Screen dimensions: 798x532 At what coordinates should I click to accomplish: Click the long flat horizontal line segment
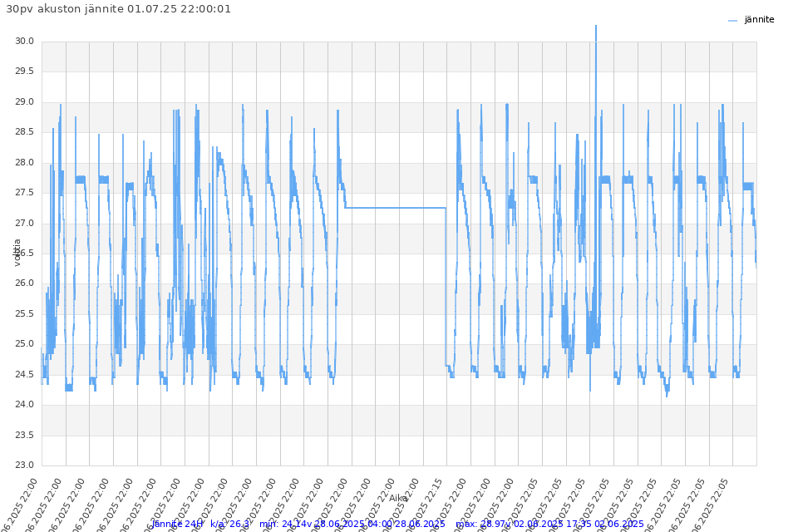395,208
